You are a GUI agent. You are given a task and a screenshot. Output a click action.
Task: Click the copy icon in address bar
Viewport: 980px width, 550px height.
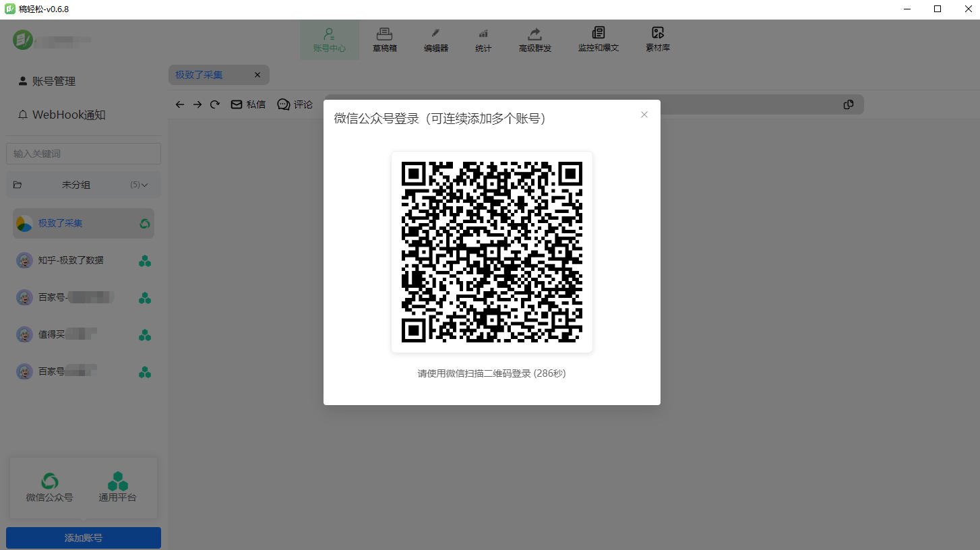coord(848,104)
